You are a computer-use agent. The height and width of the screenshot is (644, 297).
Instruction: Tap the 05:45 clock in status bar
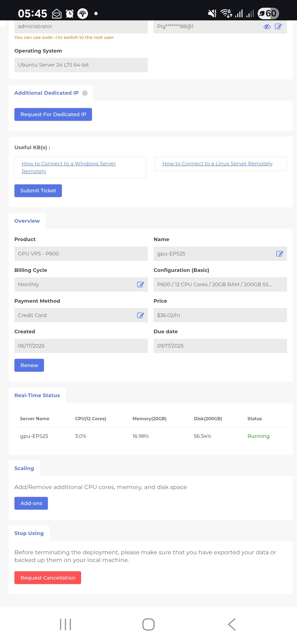32,13
